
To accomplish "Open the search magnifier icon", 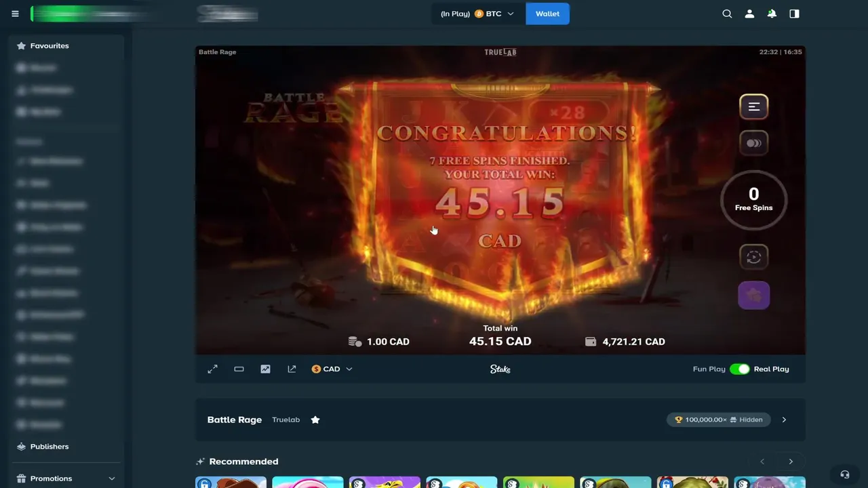I will [727, 14].
